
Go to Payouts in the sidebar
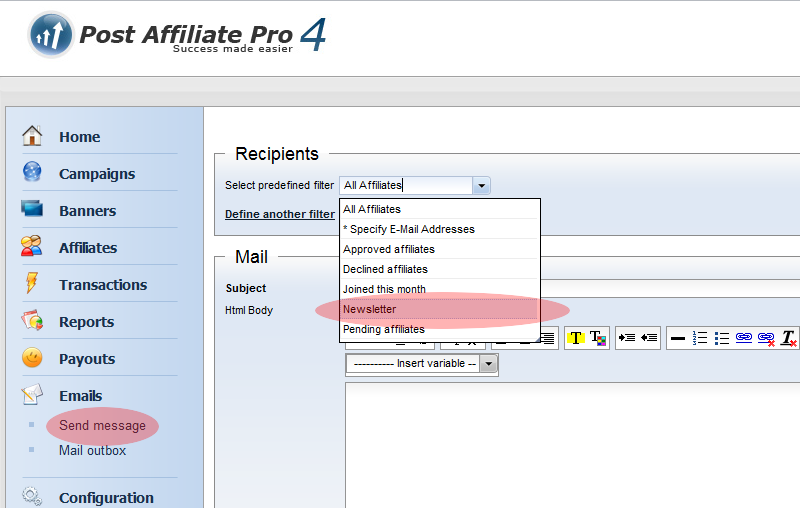tap(87, 359)
